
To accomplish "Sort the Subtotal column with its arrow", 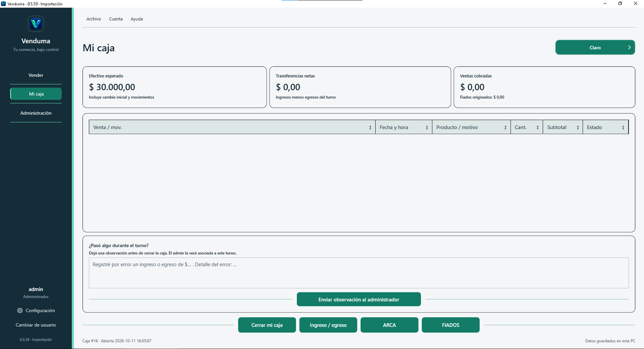I will (x=578, y=128).
